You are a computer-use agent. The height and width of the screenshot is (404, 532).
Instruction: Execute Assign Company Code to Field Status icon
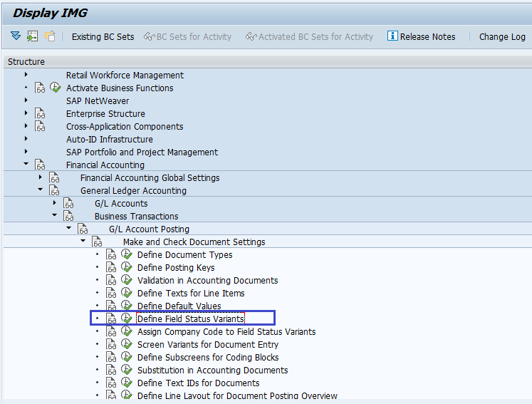pyautogui.click(x=127, y=331)
